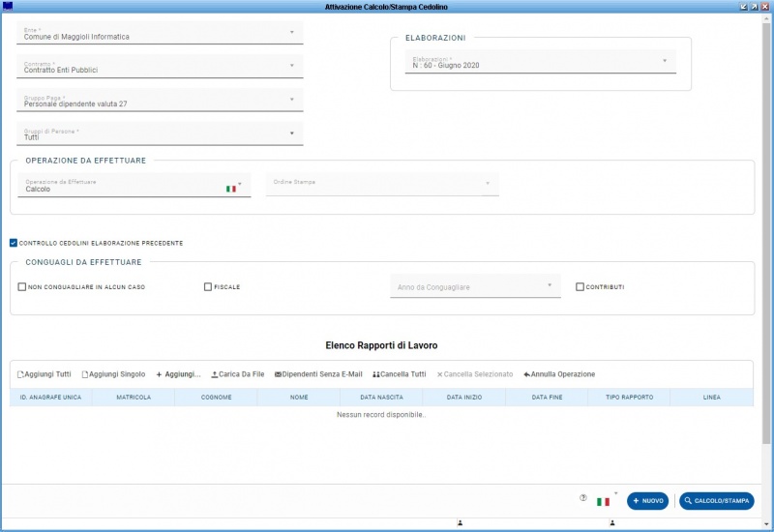Expand the Gruppi di Persone dropdown
This screenshot has height=532, width=774.
click(x=292, y=133)
